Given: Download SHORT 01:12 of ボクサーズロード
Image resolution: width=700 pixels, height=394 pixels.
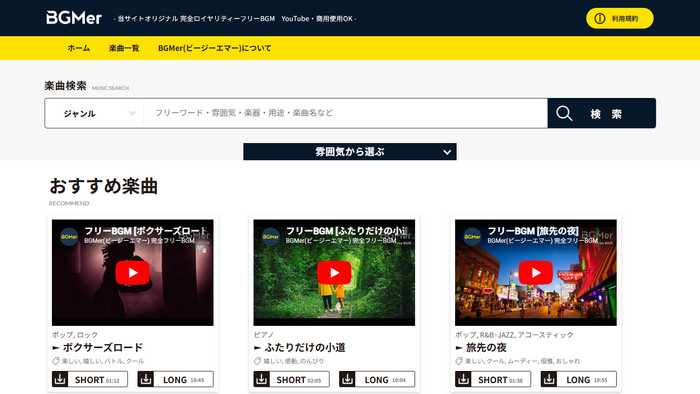Looking at the screenshot, I should [90, 379].
